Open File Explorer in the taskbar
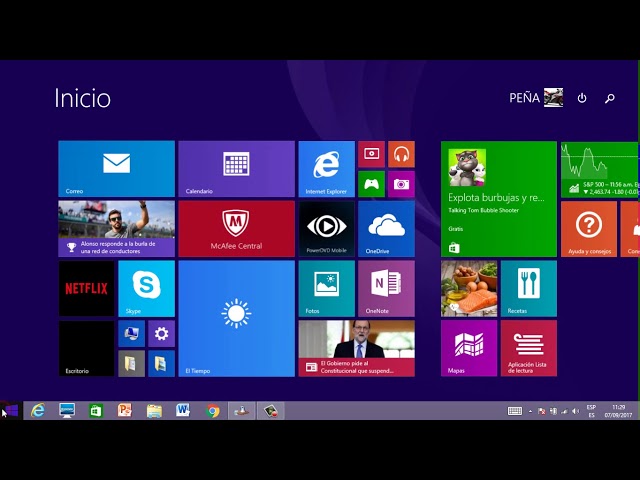The height and width of the screenshot is (480, 640). [154, 410]
